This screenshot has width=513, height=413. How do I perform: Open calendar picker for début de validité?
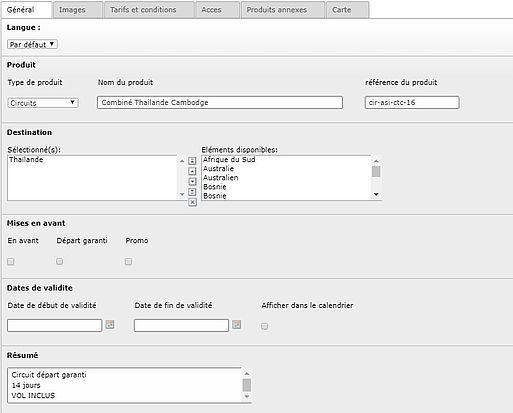(110, 324)
